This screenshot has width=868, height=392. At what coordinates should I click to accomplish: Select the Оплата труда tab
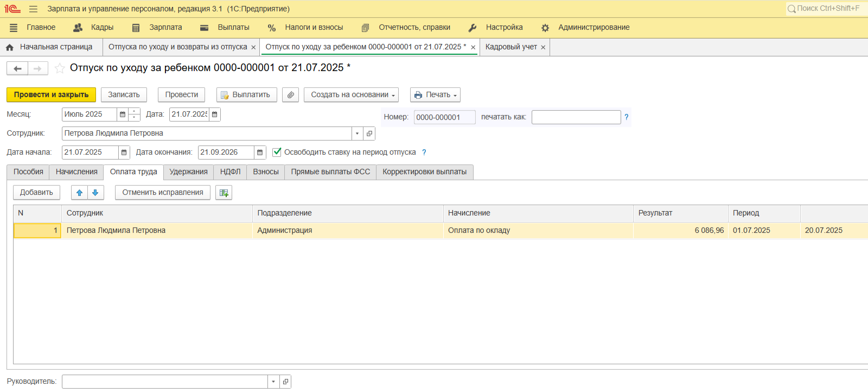coord(133,172)
